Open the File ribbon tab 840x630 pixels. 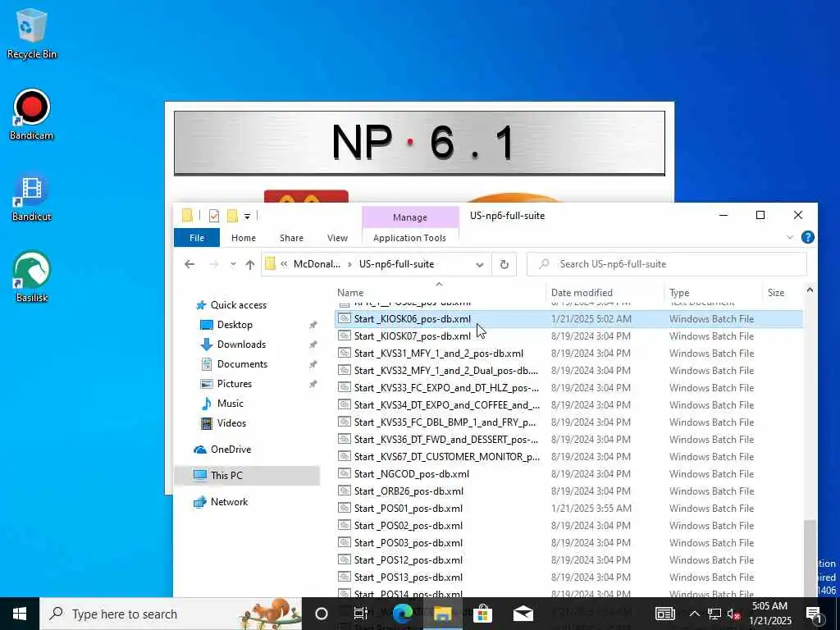[x=197, y=238]
